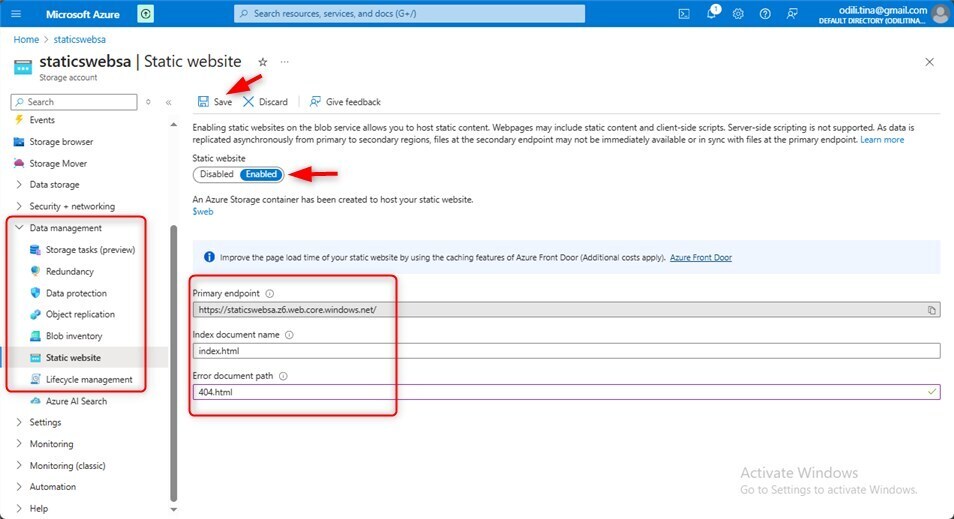Viewport: 954px width, 519px height.
Task: Focus the top search resources box
Action: [x=409, y=13]
